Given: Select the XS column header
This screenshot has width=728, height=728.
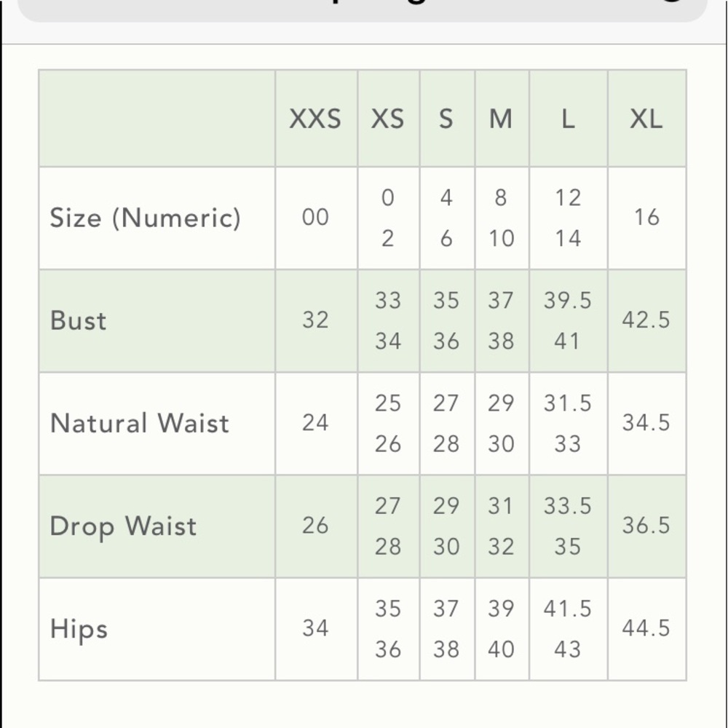Looking at the screenshot, I should 388,119.
